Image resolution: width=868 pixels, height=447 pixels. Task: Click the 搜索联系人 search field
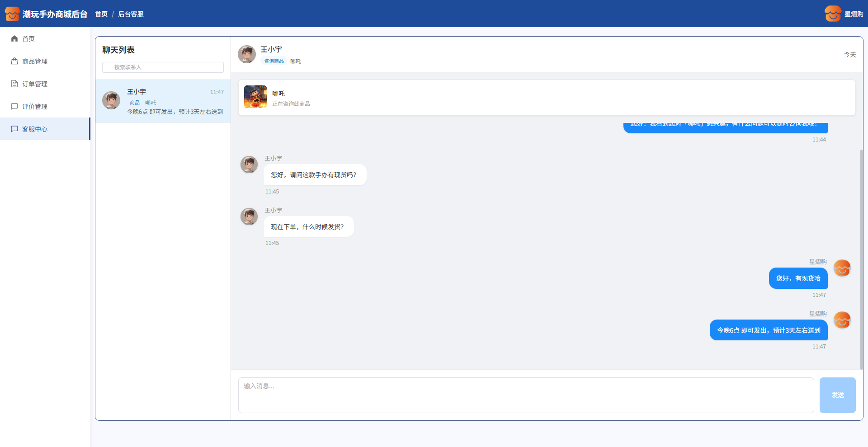(x=163, y=67)
